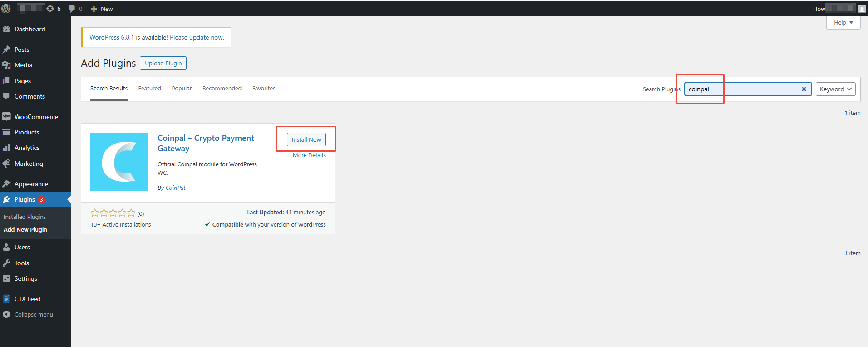Open the Dashboard menu item
The image size is (868, 347).
[x=30, y=29]
